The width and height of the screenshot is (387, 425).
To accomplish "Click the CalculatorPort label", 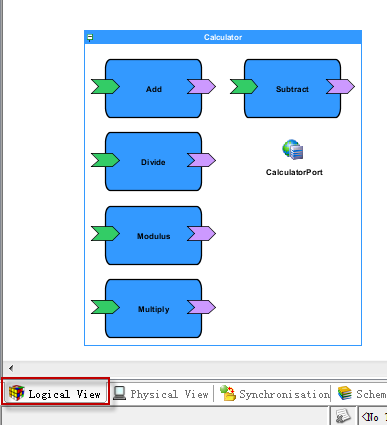I will [294, 172].
